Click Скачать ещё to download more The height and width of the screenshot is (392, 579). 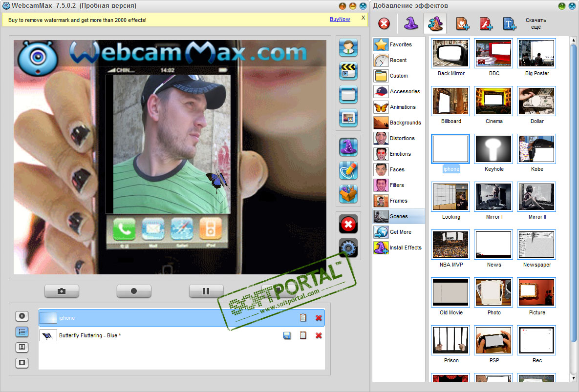pos(536,23)
